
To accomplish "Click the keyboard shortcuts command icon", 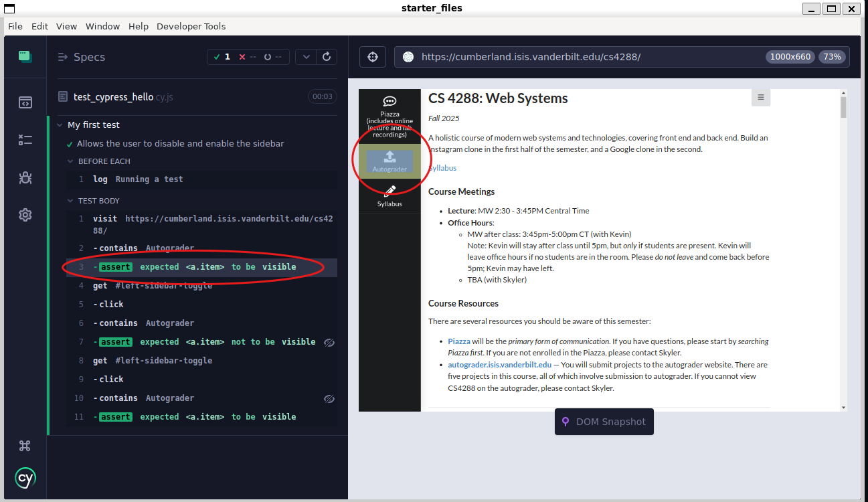I will point(25,446).
